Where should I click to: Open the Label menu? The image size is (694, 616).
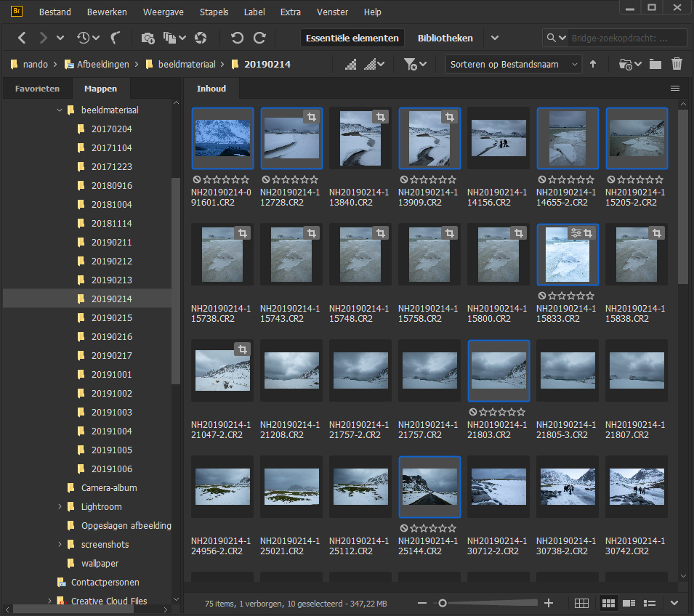coord(254,12)
